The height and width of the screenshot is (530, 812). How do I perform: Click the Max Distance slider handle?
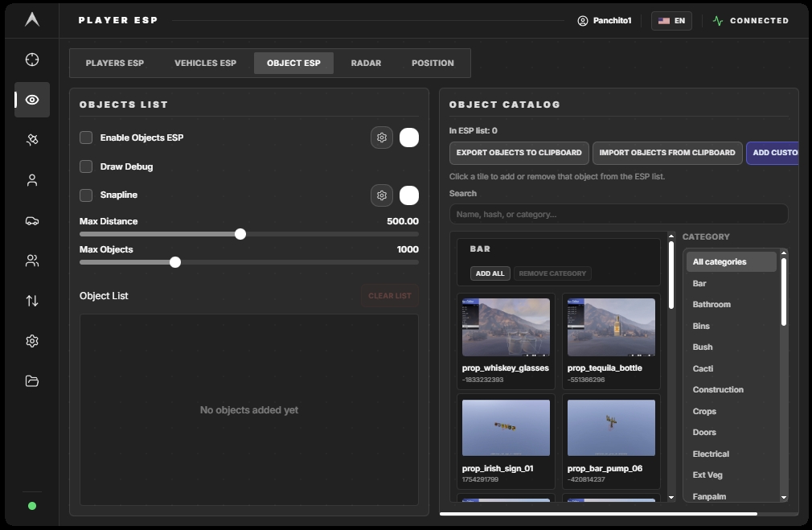coord(240,234)
